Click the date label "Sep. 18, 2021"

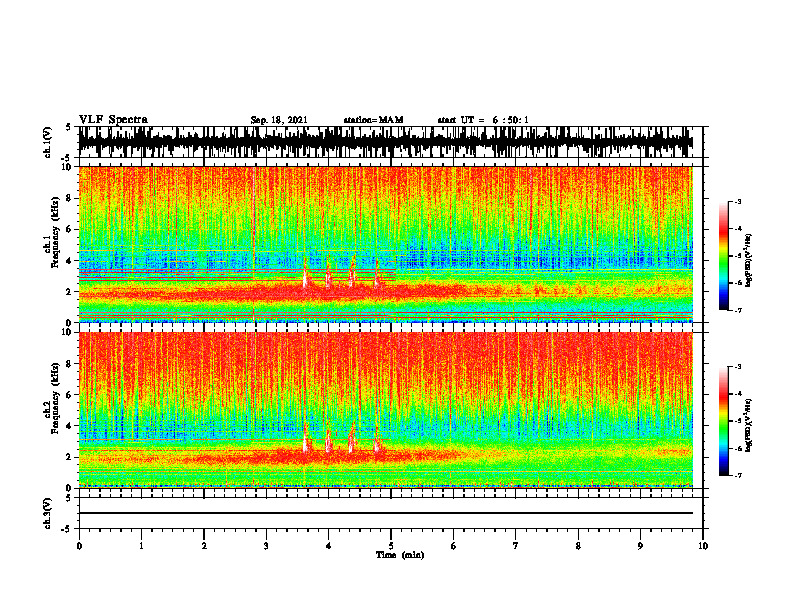[279, 120]
